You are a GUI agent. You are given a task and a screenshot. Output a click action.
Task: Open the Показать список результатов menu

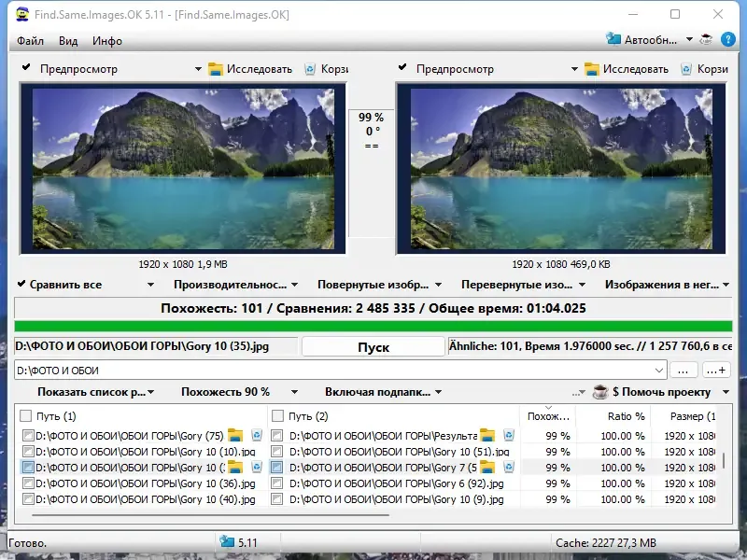click(x=96, y=392)
